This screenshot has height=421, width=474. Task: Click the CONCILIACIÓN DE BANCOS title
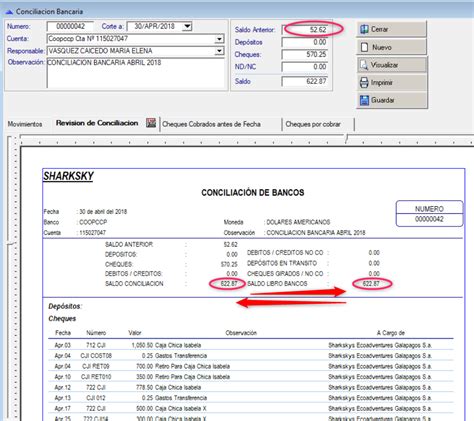pos(253,192)
